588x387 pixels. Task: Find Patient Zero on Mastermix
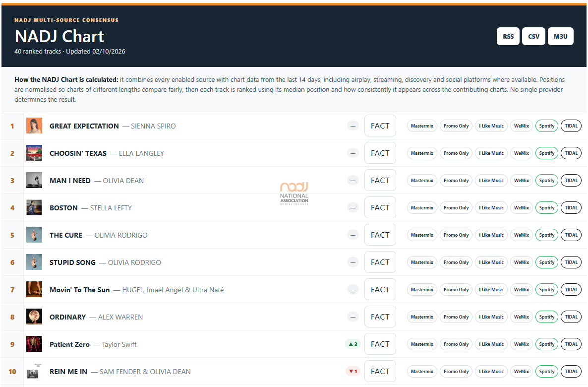pyautogui.click(x=422, y=344)
